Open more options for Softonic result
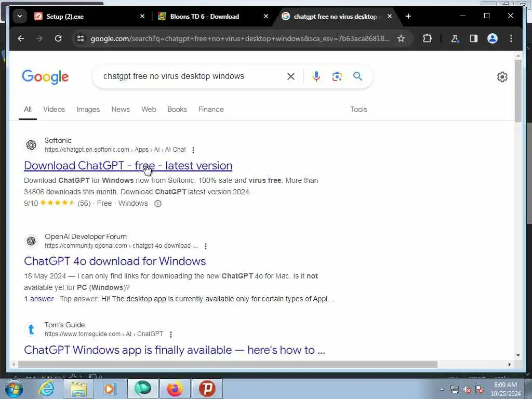This screenshot has width=532, height=399. point(193,150)
